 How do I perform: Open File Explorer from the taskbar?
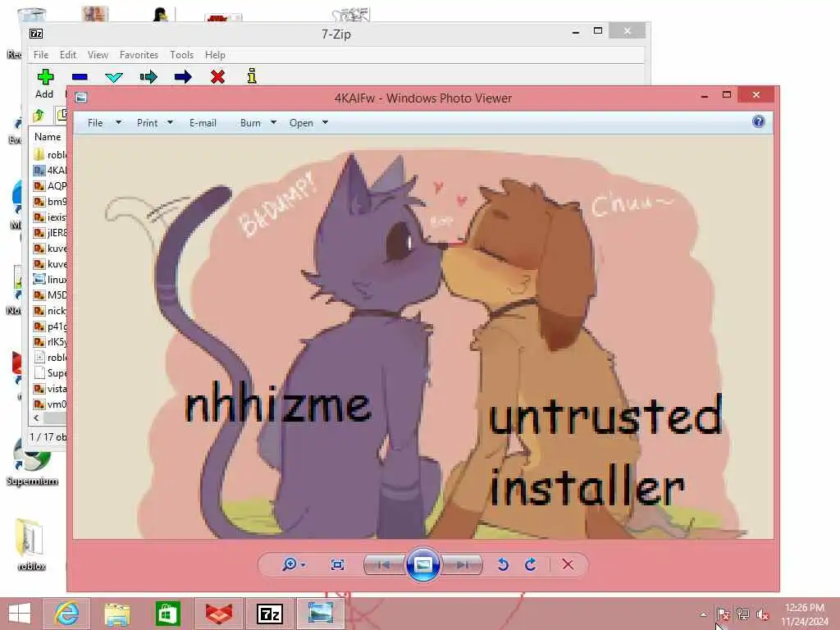[x=117, y=614]
